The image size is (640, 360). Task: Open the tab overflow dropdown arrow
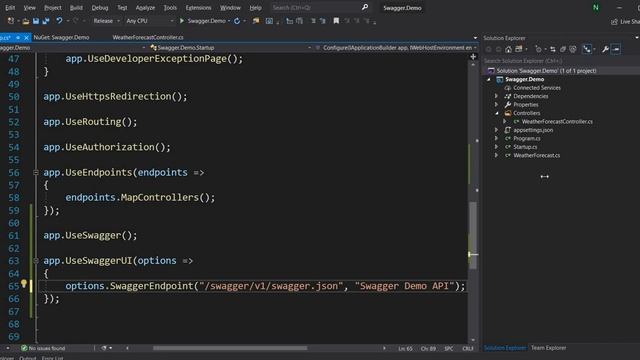tap(475, 38)
